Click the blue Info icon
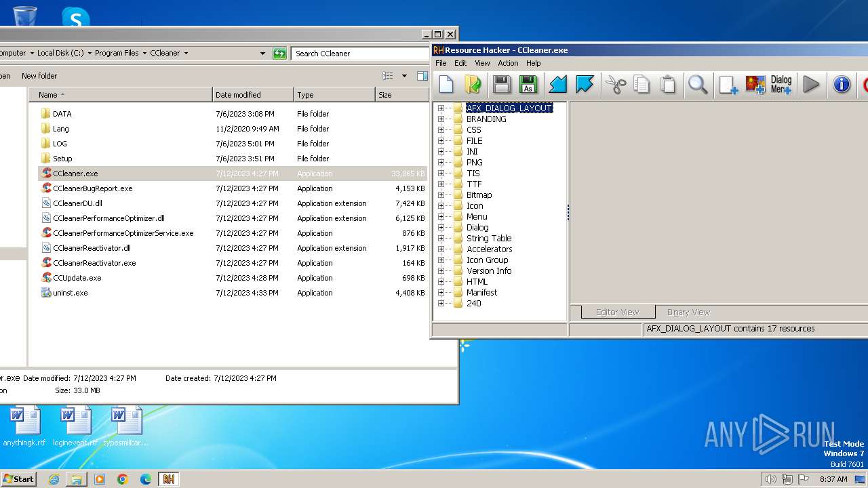This screenshot has height=488, width=868. tap(842, 85)
